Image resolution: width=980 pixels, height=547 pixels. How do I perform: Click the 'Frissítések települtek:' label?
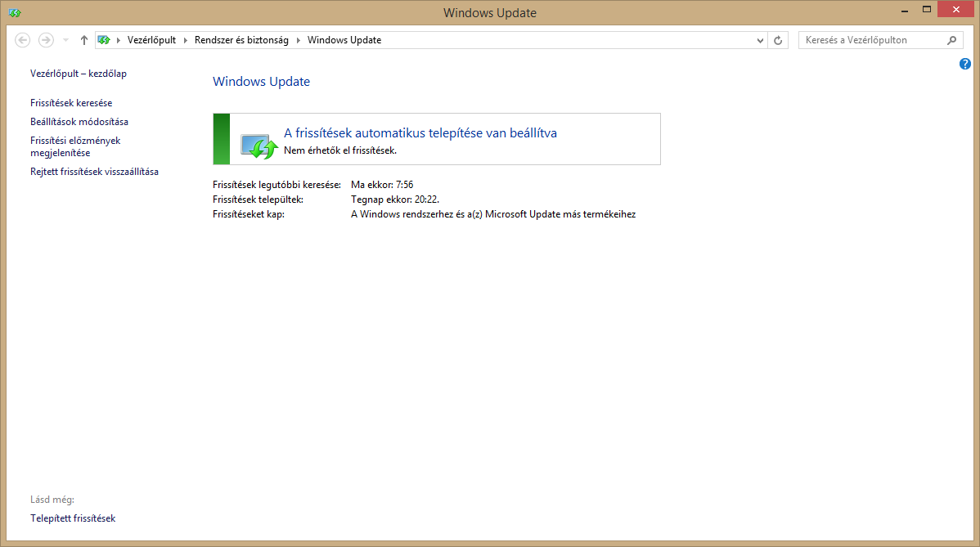coord(258,200)
